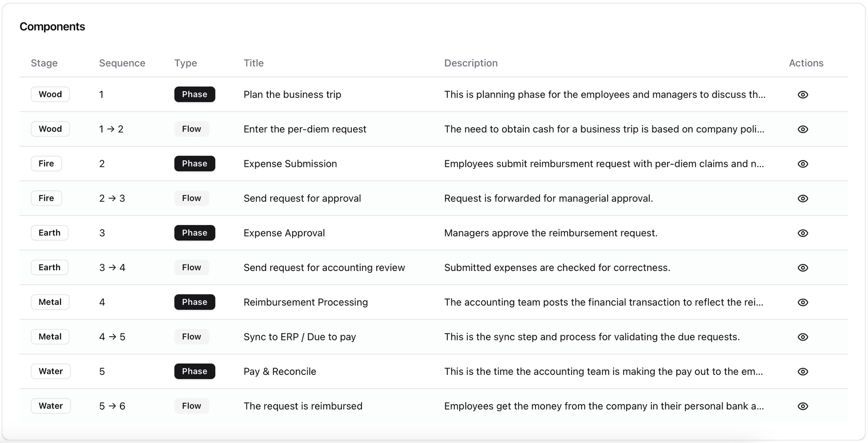Click the Phase badge for Plan the business trip
The image size is (868, 443).
point(194,94)
